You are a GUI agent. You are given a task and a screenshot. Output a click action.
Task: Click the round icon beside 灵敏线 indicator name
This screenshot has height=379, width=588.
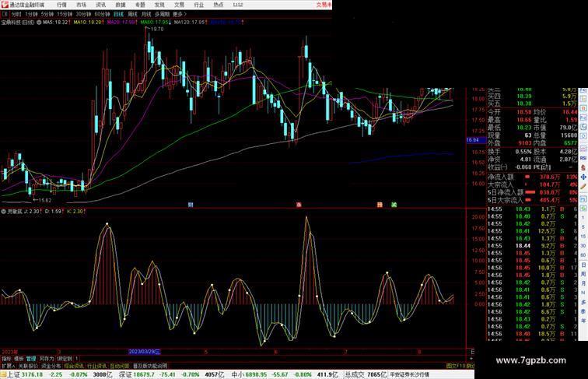click(x=4, y=212)
